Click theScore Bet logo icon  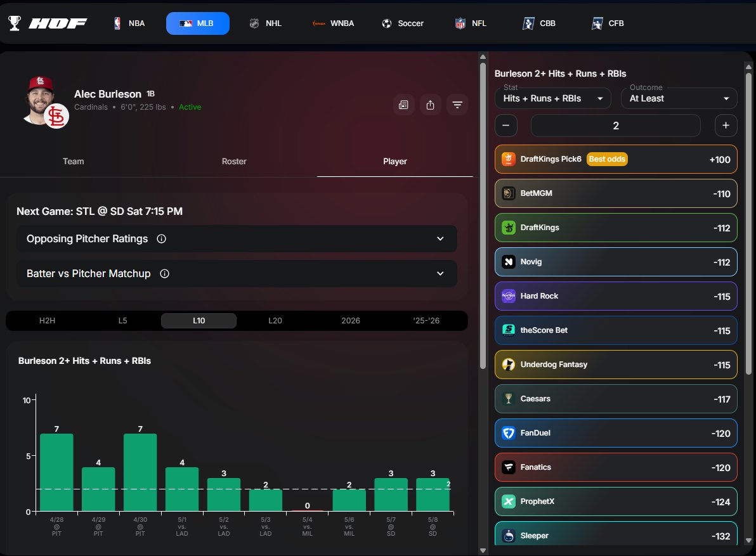click(x=509, y=330)
